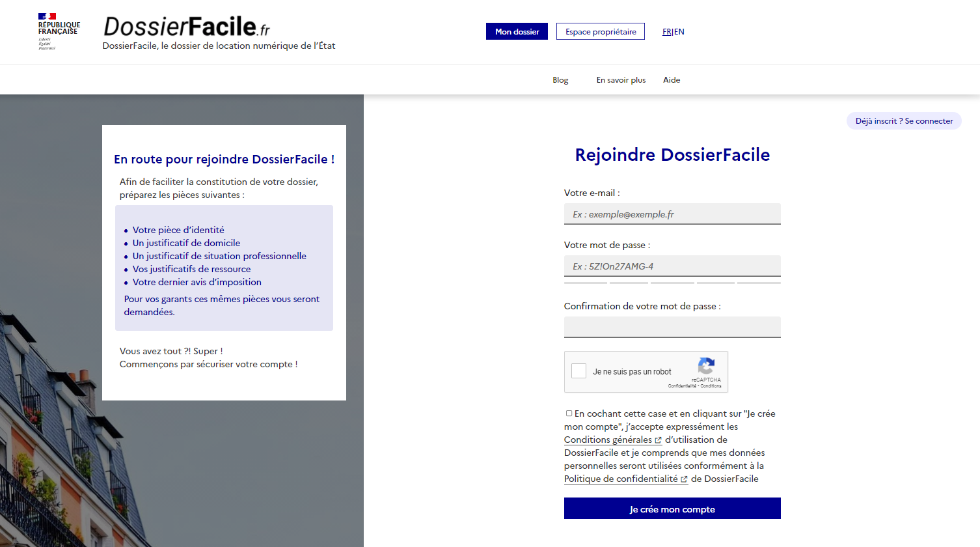Submit with Je crée mon compte
Image resolution: width=980 pixels, height=547 pixels.
pos(672,509)
